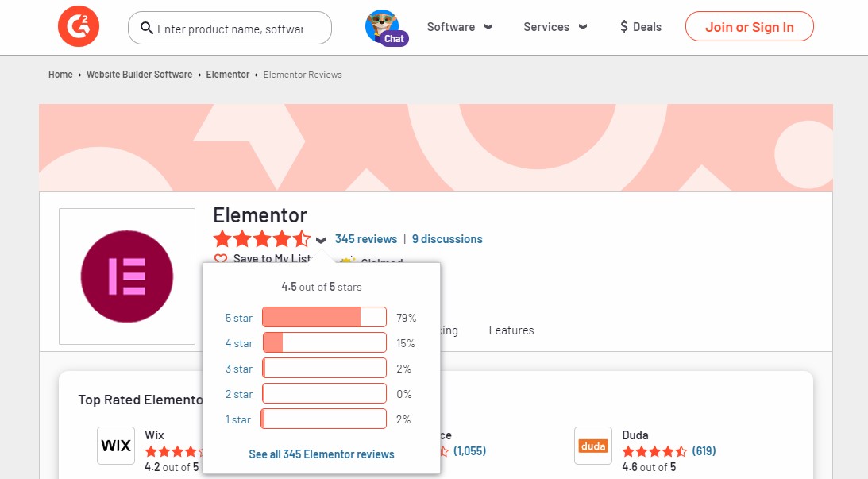
Task: Click the search magnifier icon
Action: pos(147,28)
